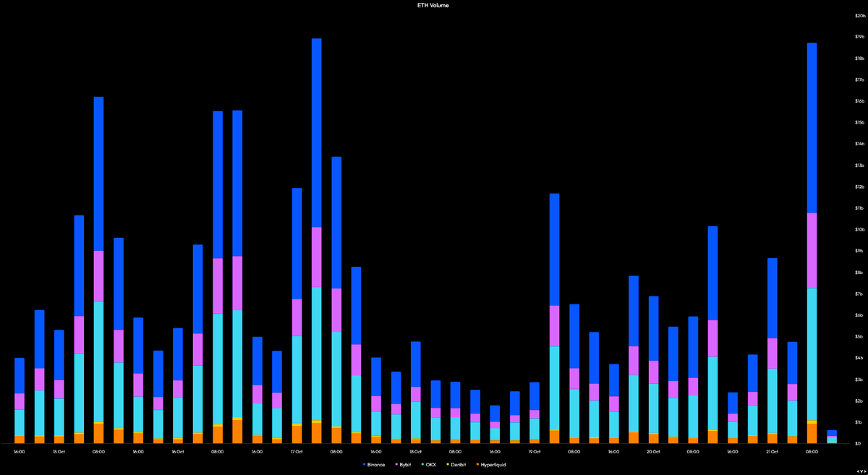Click the 15 Oct label on the x-axis
The width and height of the screenshot is (868, 475).
tap(60, 451)
